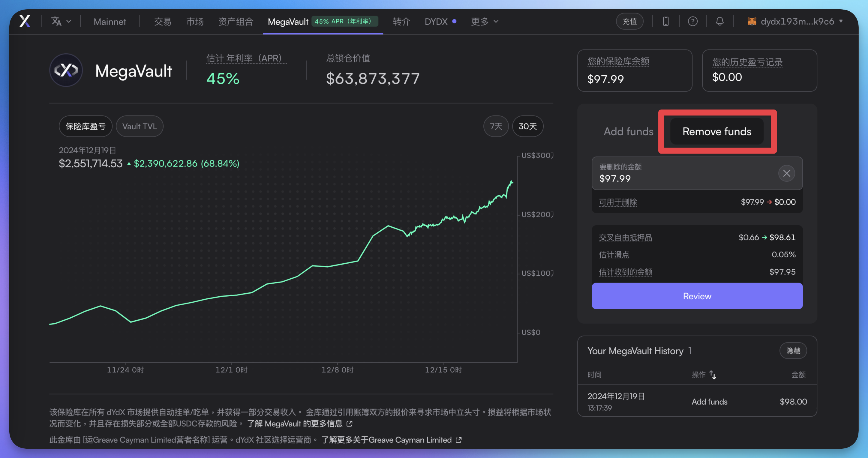Image resolution: width=868 pixels, height=458 pixels.
Task: Select the Mainnet network label
Action: click(x=110, y=22)
